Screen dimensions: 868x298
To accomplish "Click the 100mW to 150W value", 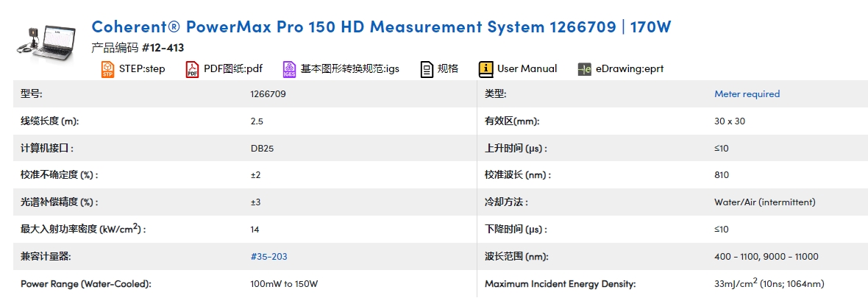I will tap(285, 283).
